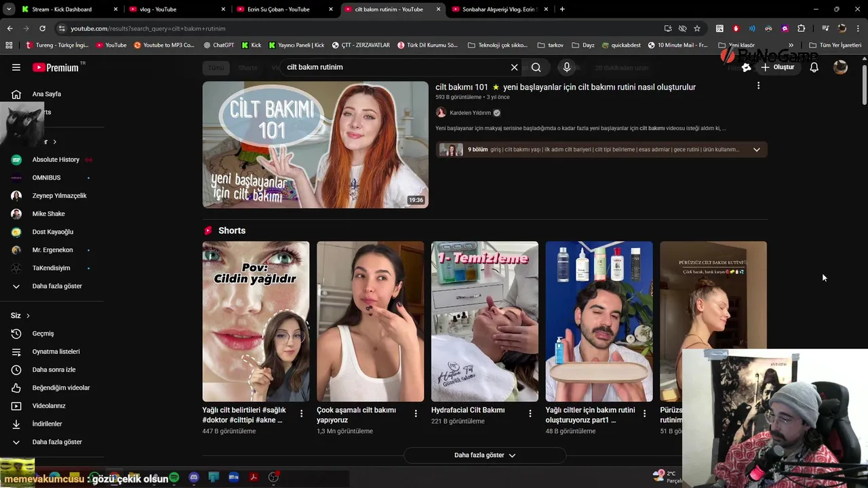Open the Youtube to MP3 bookmark
868x488 pixels.
pyautogui.click(x=164, y=45)
